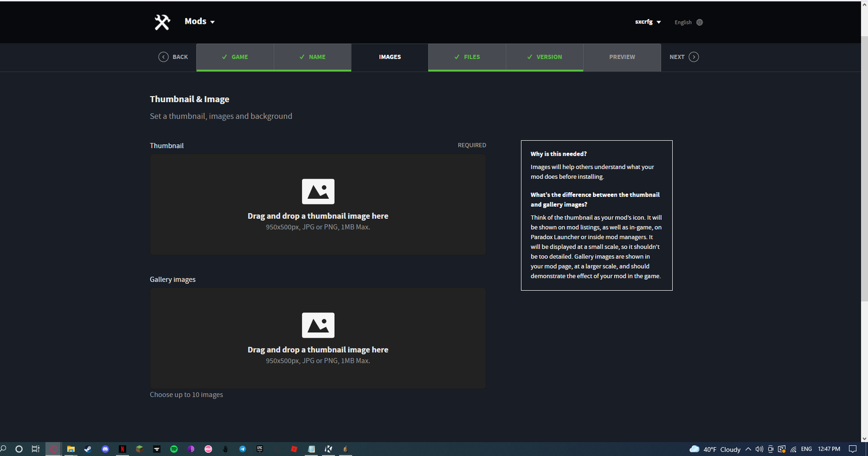
Task: Switch to the FILES step tab
Action: (467, 57)
